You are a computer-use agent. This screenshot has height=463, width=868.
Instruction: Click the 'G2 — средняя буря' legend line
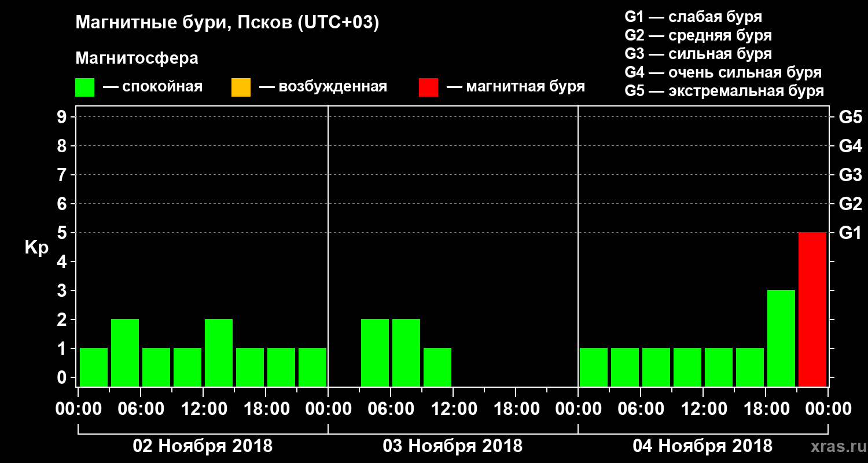coord(698,35)
